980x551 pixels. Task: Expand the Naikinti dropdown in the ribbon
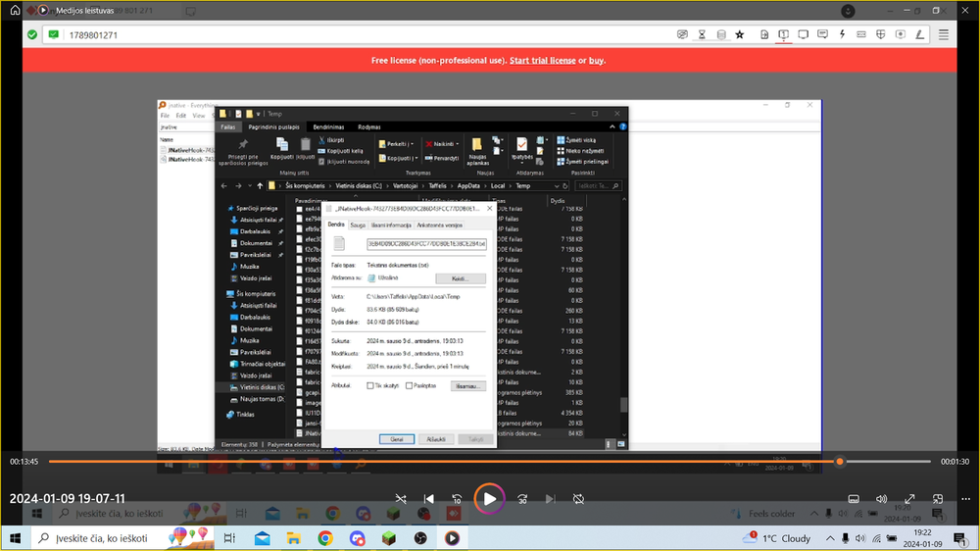pos(457,144)
